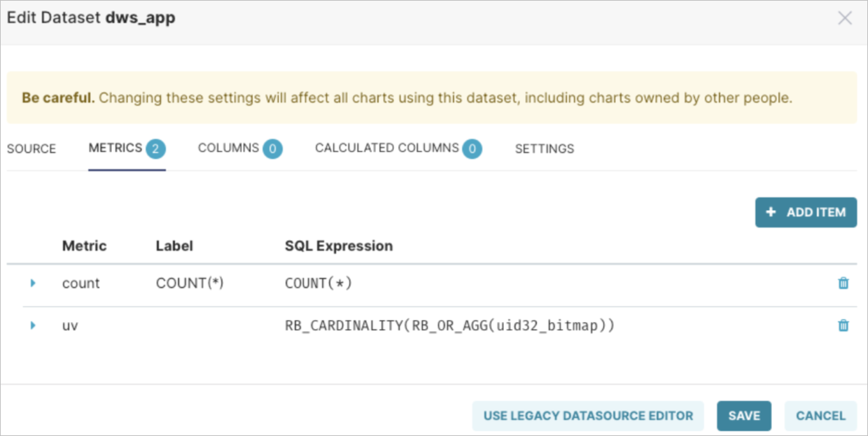Delete the count metric with trash icon
Viewport: 868px width, 436px height.
pyautogui.click(x=843, y=283)
